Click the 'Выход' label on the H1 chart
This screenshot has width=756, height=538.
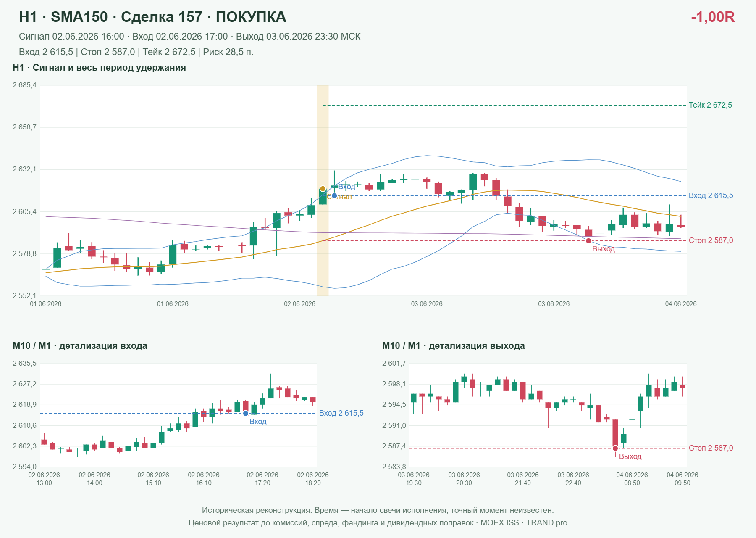(604, 249)
